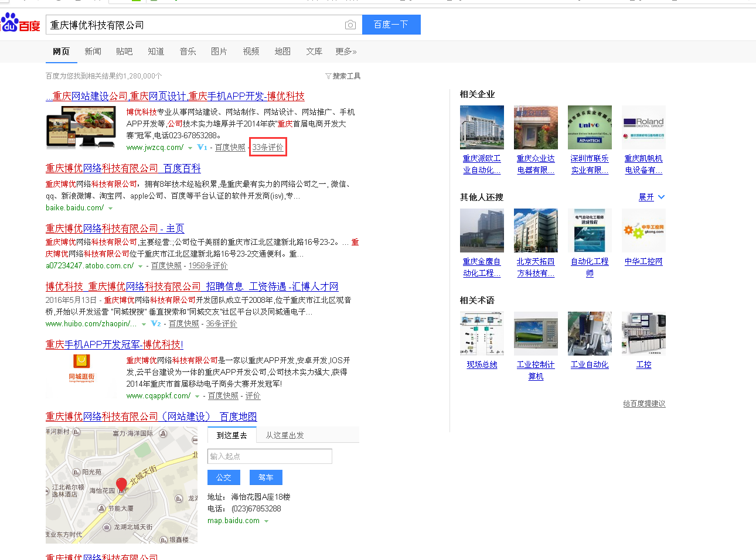The image size is (756, 560).
Task: Expand dropdown arrow next to baike.baidu.com/
Action: tap(110, 209)
